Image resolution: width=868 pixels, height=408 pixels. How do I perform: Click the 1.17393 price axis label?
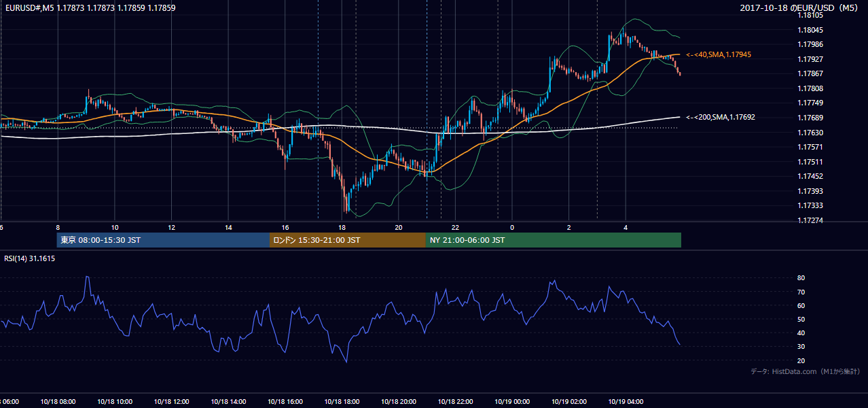810,191
